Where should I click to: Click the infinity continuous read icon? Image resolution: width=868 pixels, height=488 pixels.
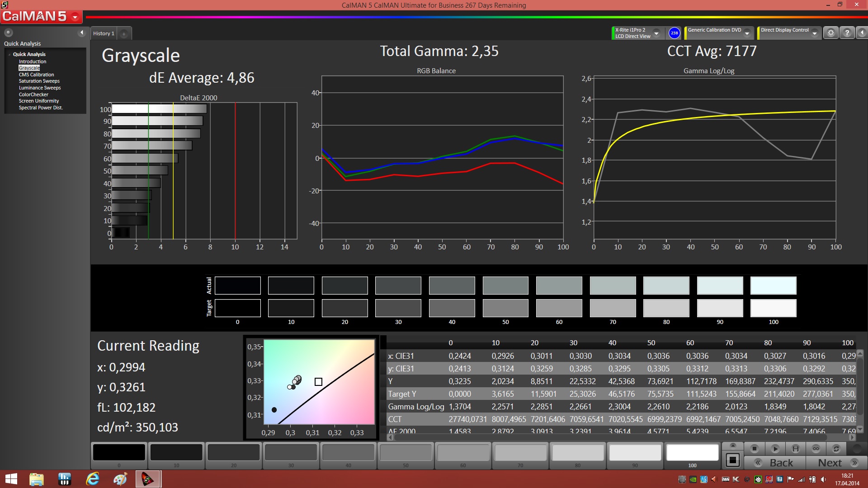pos(816,449)
